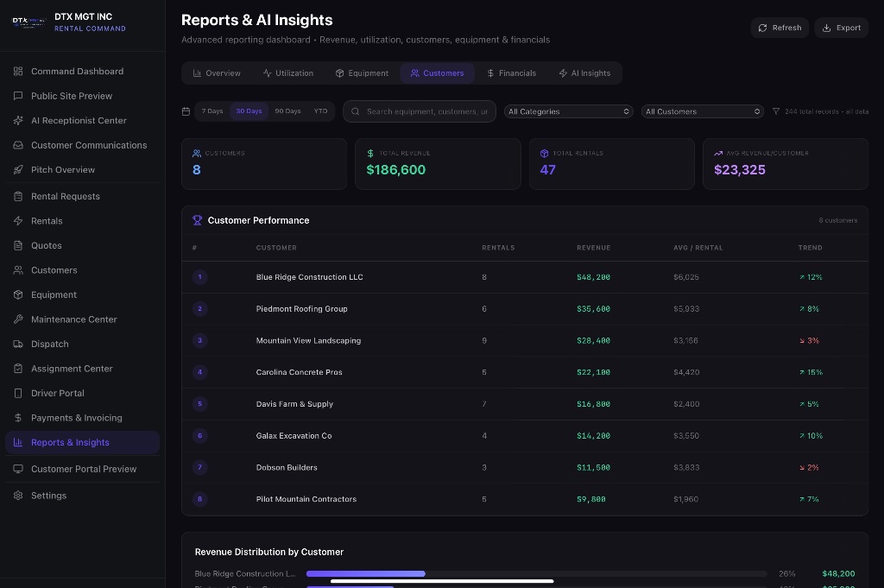This screenshot has width=884, height=588.
Task: Click the AI Receptionist Center sparkle icon
Action: [18, 120]
